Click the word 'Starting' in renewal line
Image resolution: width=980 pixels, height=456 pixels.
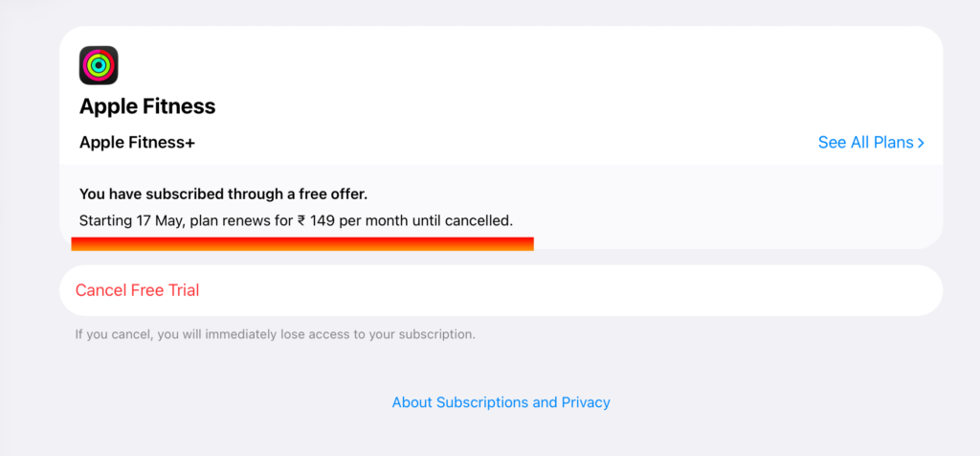click(105, 220)
